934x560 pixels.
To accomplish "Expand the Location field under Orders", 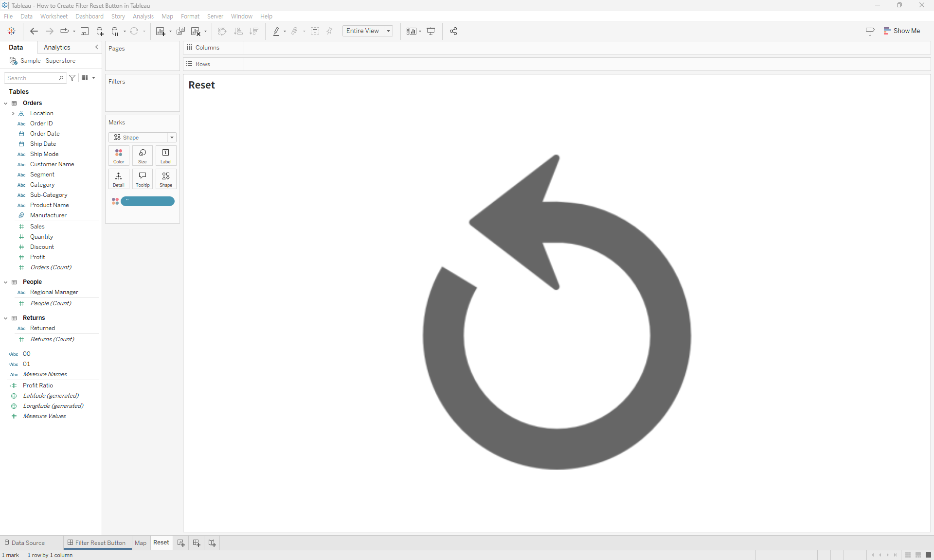I will click(13, 113).
